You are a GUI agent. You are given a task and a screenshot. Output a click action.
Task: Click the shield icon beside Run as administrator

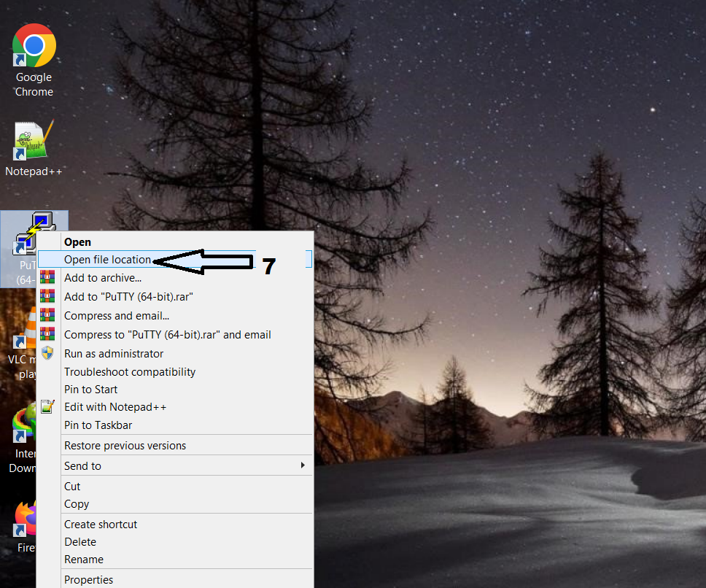[48, 353]
